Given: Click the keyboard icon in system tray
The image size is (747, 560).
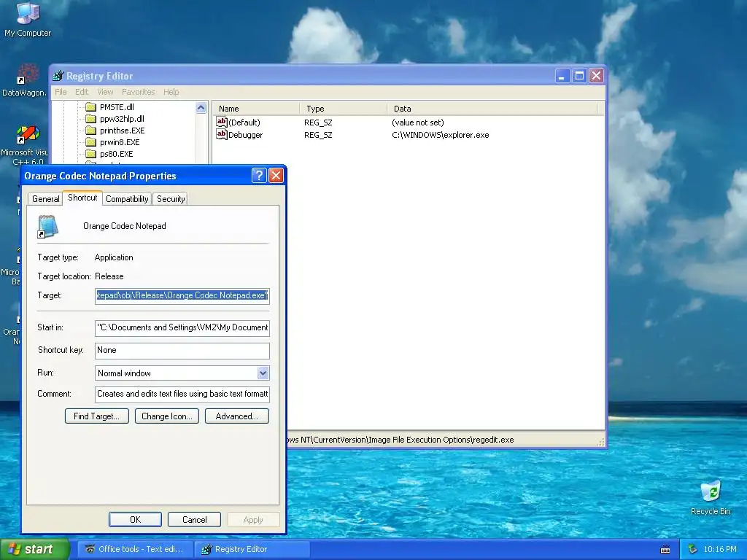Looking at the screenshot, I should (665, 550).
